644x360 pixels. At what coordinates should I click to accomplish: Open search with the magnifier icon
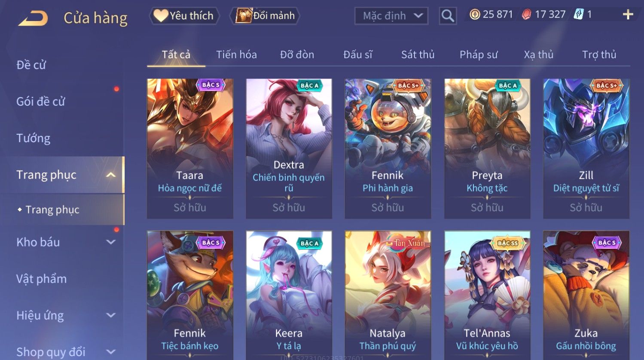(x=448, y=16)
